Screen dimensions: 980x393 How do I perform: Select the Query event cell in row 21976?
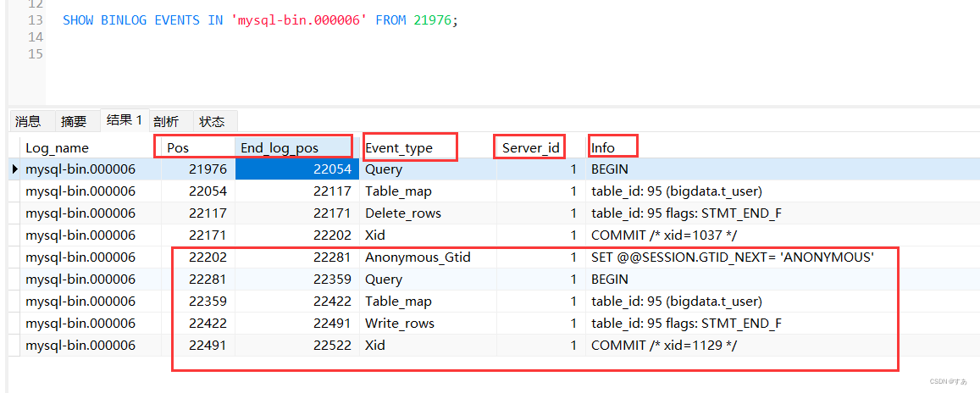428,169
